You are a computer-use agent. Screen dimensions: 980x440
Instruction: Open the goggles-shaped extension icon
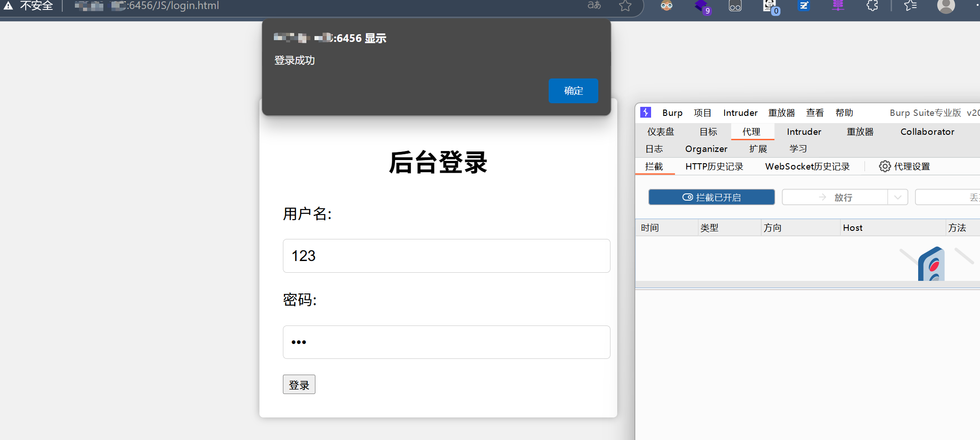[735, 6]
